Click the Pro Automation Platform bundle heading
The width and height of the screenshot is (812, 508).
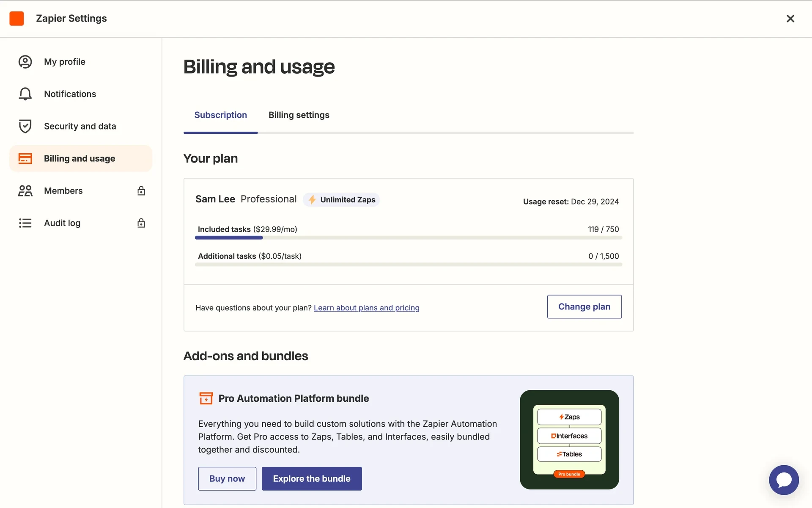294,398
